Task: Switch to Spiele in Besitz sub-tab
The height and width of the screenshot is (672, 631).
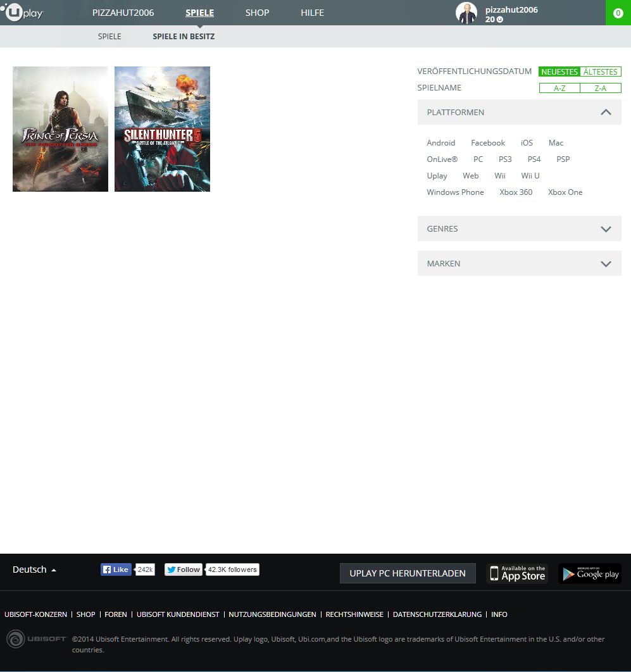Action: click(184, 37)
